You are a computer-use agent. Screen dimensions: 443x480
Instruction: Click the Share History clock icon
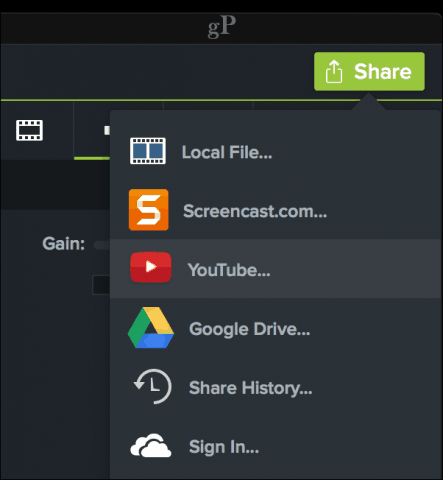[153, 387]
